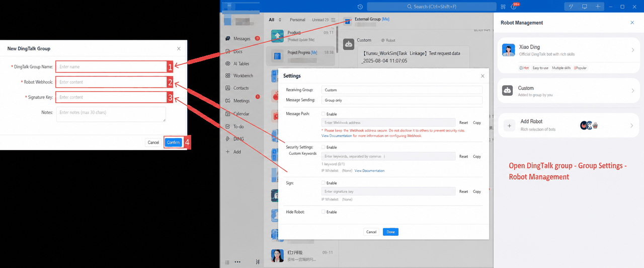Open apps grid icon beside search
The width and height of the screenshot is (644, 268).
(x=503, y=7)
